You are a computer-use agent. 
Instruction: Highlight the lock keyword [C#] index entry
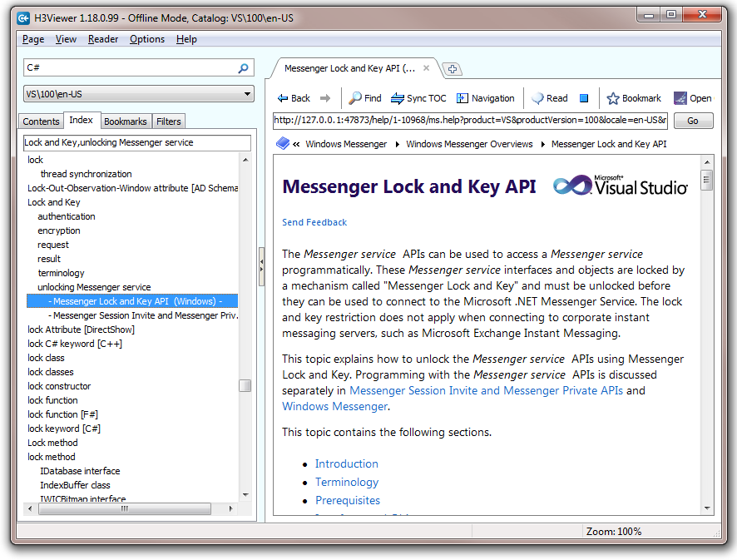(64, 428)
